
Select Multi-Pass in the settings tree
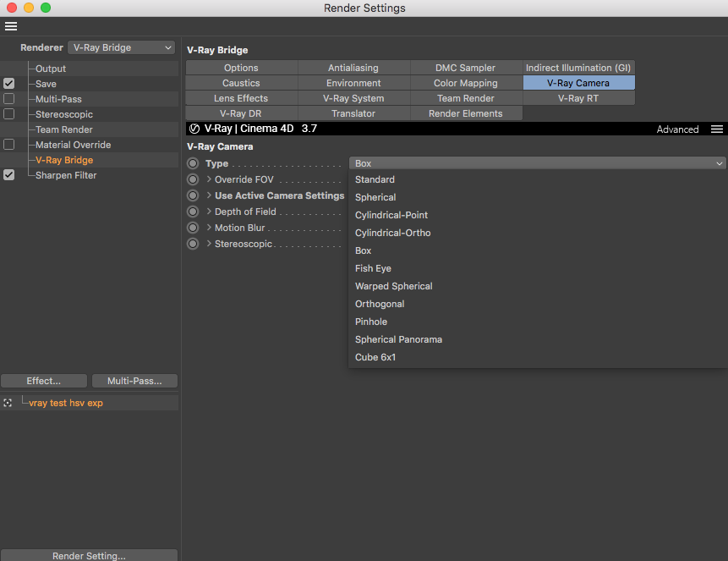[58, 99]
